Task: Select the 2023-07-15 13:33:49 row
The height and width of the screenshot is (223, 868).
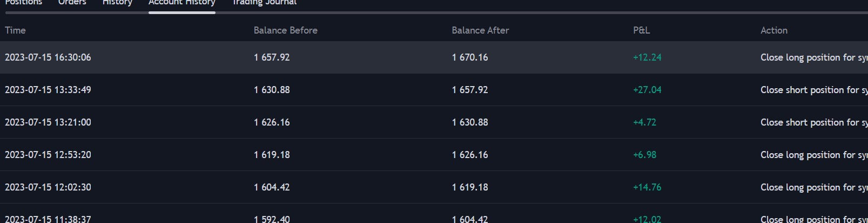Action: point(48,90)
